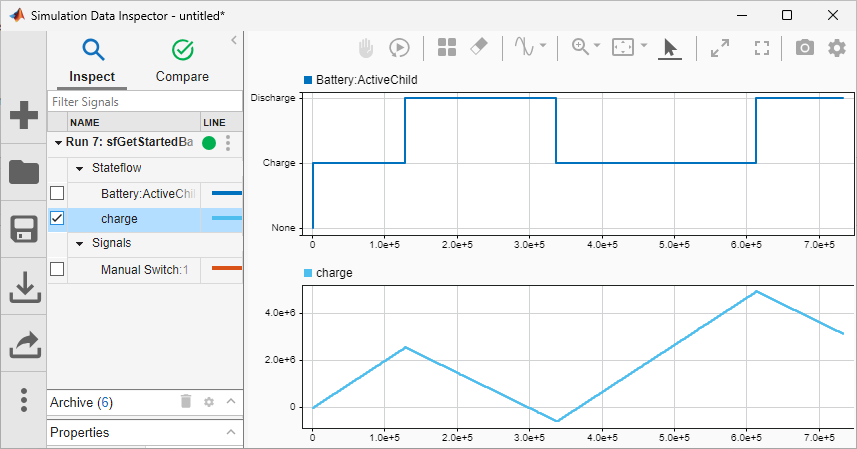Viewport: 857px width, 449px height.
Task: Click the Save disk icon
Action: [23, 229]
